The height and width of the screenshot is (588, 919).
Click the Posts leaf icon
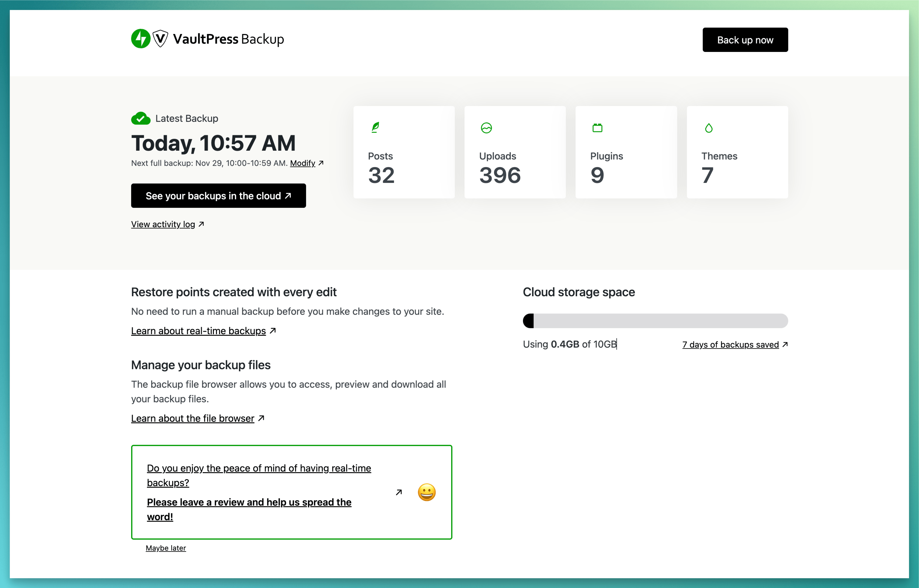(x=375, y=128)
